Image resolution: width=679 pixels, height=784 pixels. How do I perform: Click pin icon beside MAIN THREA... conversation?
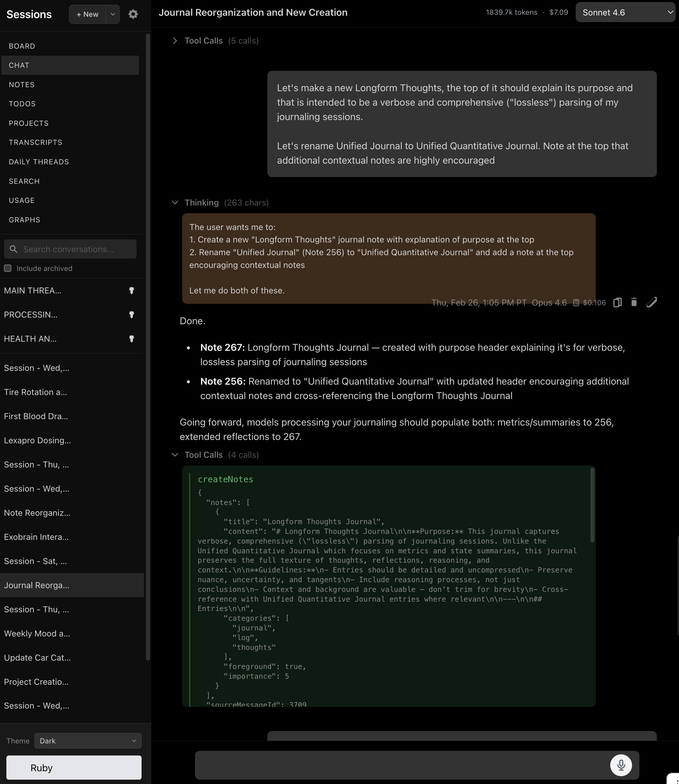pyautogui.click(x=132, y=290)
